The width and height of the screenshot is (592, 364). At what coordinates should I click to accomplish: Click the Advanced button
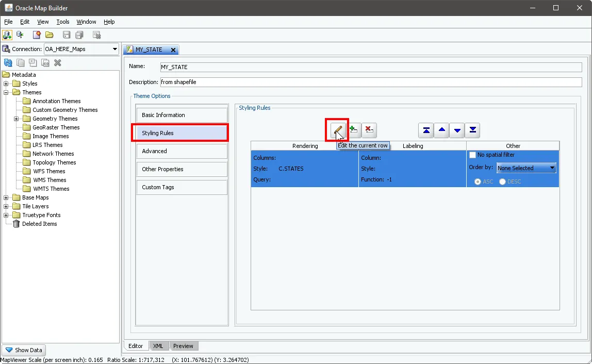tap(182, 151)
